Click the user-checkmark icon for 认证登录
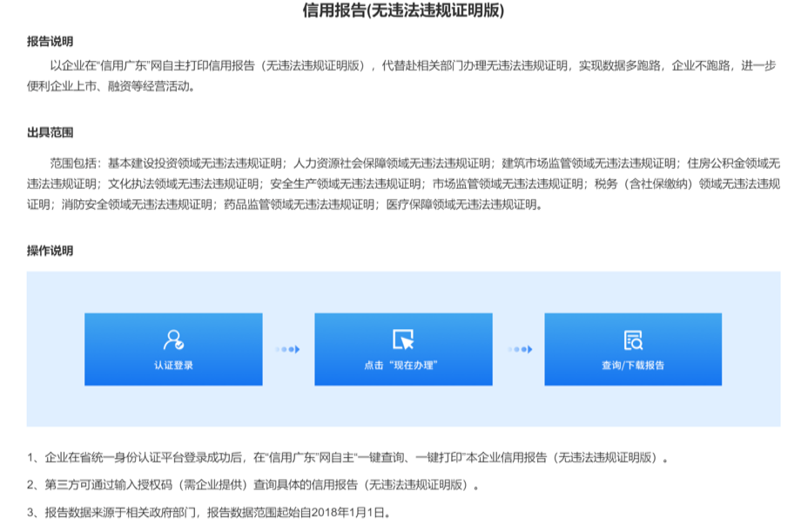The width and height of the screenshot is (808, 532). (173, 339)
